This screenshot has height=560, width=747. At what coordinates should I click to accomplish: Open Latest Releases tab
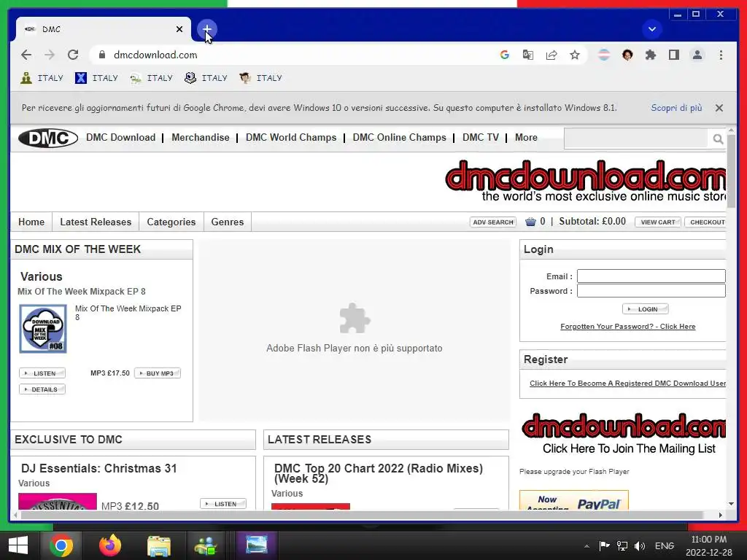(x=96, y=222)
